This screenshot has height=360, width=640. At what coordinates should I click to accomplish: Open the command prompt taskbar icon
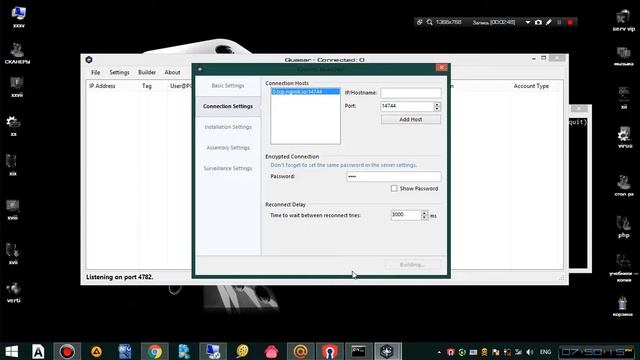point(358,351)
